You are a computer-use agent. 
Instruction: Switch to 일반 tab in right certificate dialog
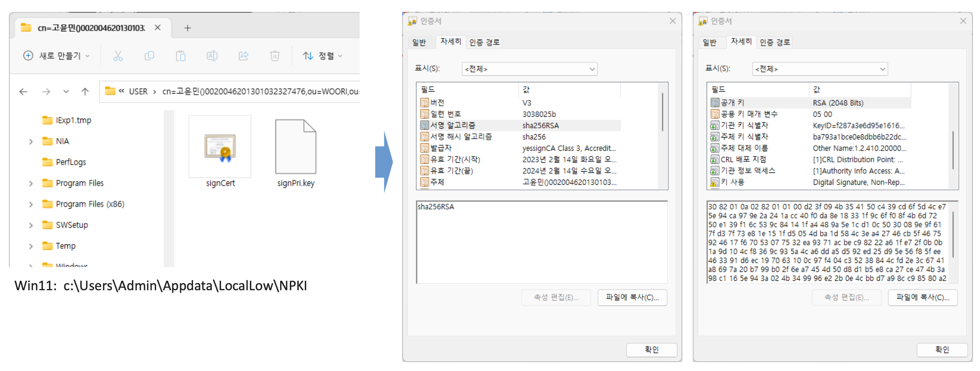710,42
